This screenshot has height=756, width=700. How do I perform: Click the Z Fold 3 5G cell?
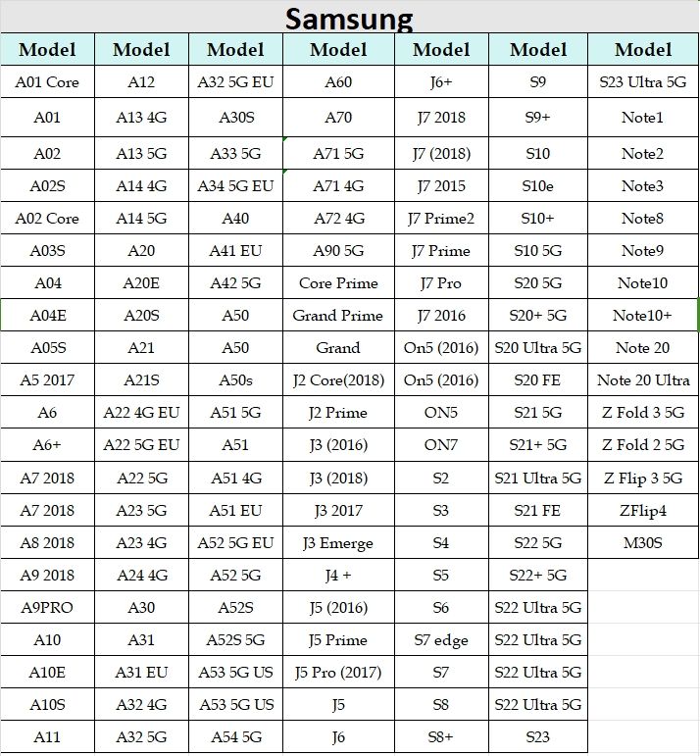tap(643, 412)
